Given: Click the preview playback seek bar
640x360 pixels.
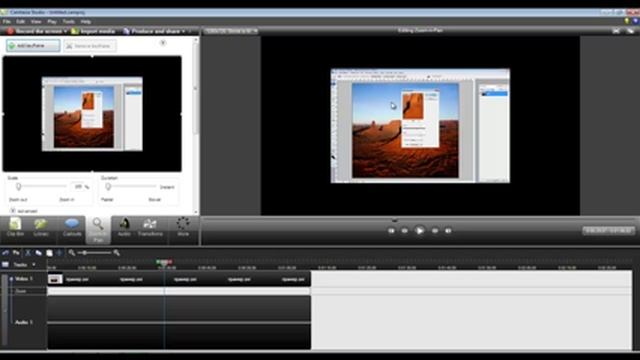Looking at the screenshot, I should 420,220.
